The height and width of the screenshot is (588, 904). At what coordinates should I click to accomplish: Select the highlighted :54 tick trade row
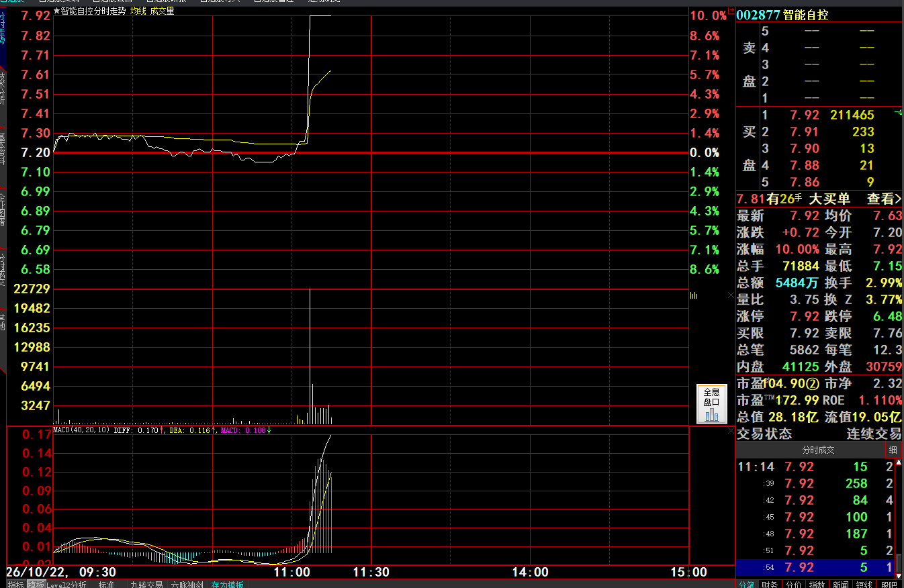pyautogui.click(x=816, y=567)
